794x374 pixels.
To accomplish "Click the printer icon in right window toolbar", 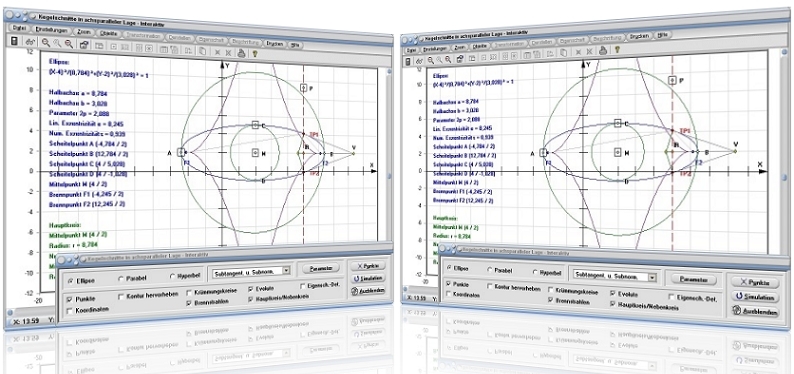I will pyautogui.click(x=603, y=50).
